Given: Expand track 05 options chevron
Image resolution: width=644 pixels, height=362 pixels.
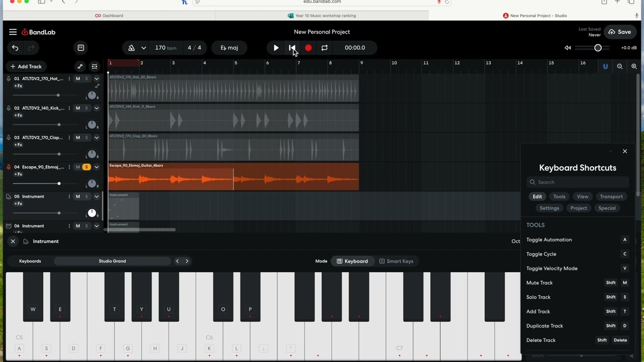Looking at the screenshot, I should (x=97, y=197).
